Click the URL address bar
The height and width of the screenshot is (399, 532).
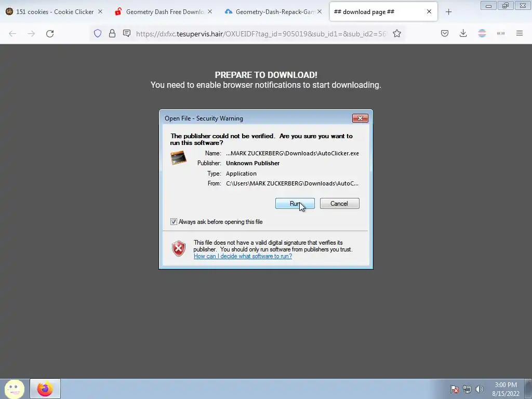point(261,34)
